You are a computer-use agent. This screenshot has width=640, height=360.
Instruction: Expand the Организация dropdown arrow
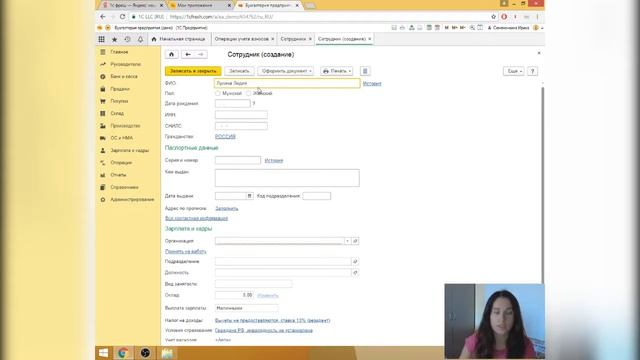tap(347, 241)
